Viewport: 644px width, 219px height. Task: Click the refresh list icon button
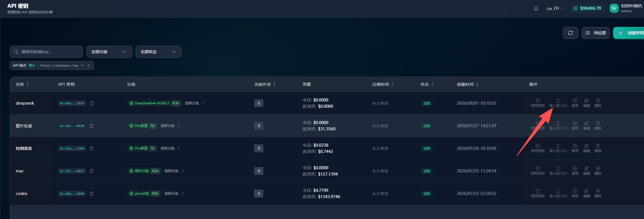[x=570, y=33]
